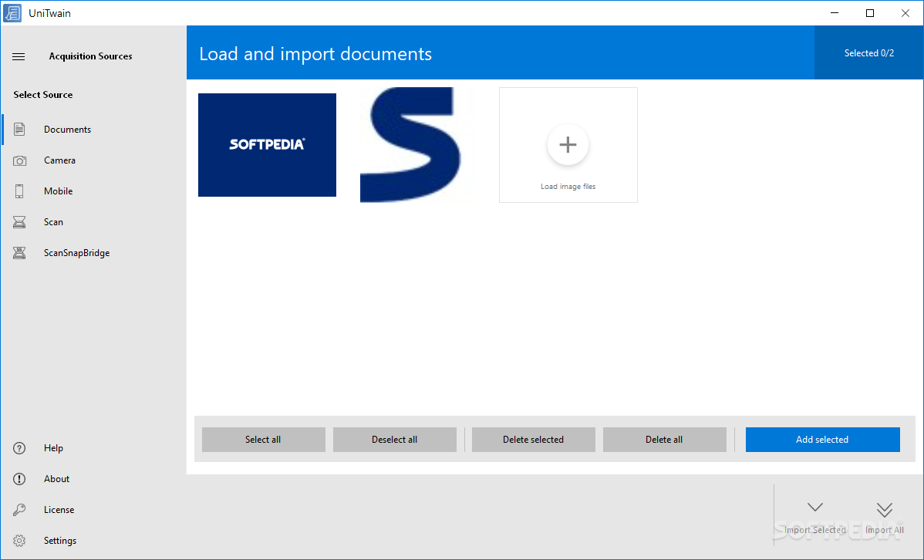
Task: Click the Select Source label
Action: click(x=43, y=94)
